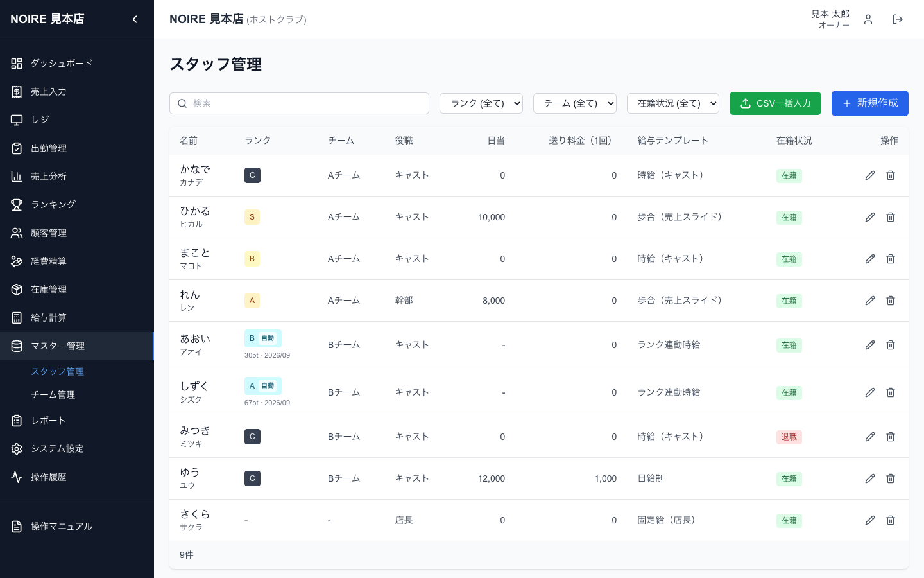Click the S rank badge for ひかる
Viewport: 924px width, 578px height.
pos(252,217)
